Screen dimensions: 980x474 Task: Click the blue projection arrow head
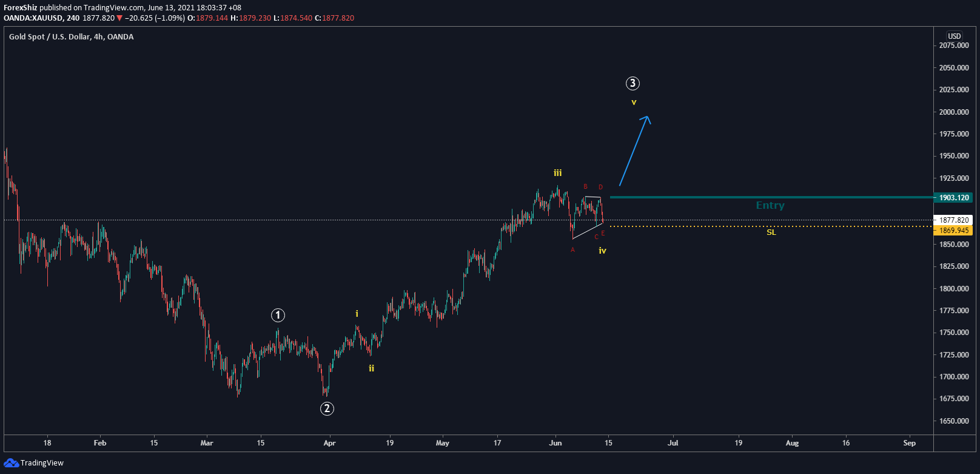tap(647, 119)
